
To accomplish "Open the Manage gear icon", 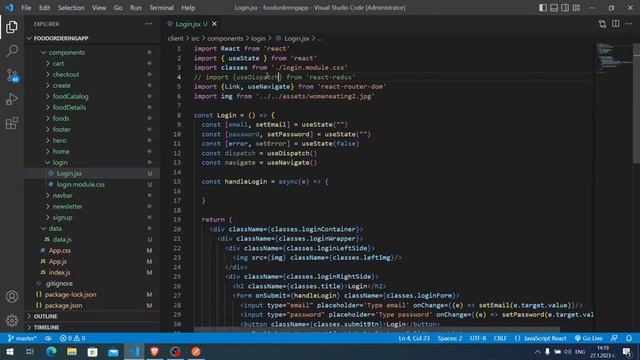I will (12, 320).
